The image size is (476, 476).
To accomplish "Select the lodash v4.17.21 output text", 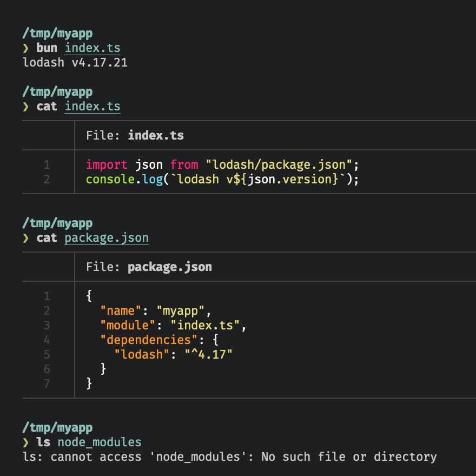I will (x=76, y=62).
